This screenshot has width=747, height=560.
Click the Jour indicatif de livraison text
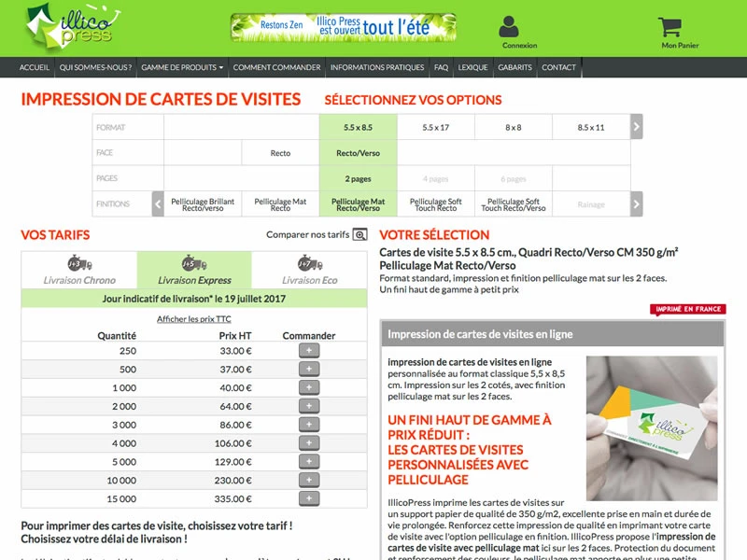[x=194, y=299]
